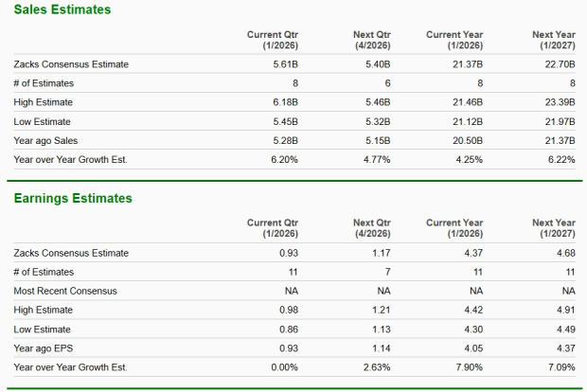Click the Earnings table Next Qtr column header
The image size is (587, 392).
click(365, 228)
